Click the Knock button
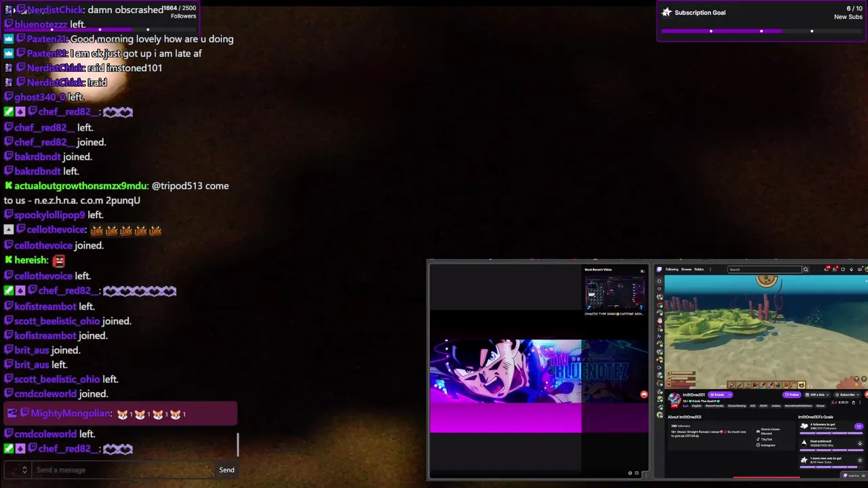 [717, 394]
